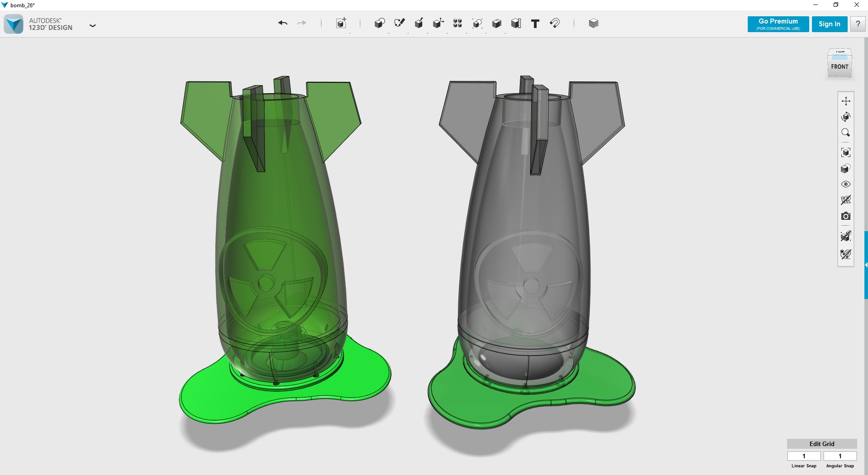The image size is (868, 475).
Task: Toggle visibility with the eye icon
Action: 846,184
